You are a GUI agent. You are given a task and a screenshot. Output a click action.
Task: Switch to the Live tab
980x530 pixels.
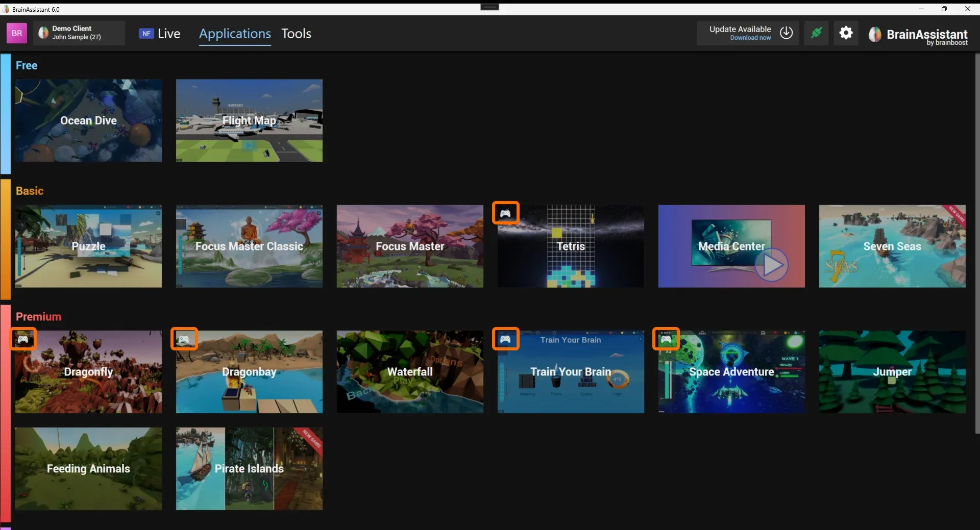[169, 34]
